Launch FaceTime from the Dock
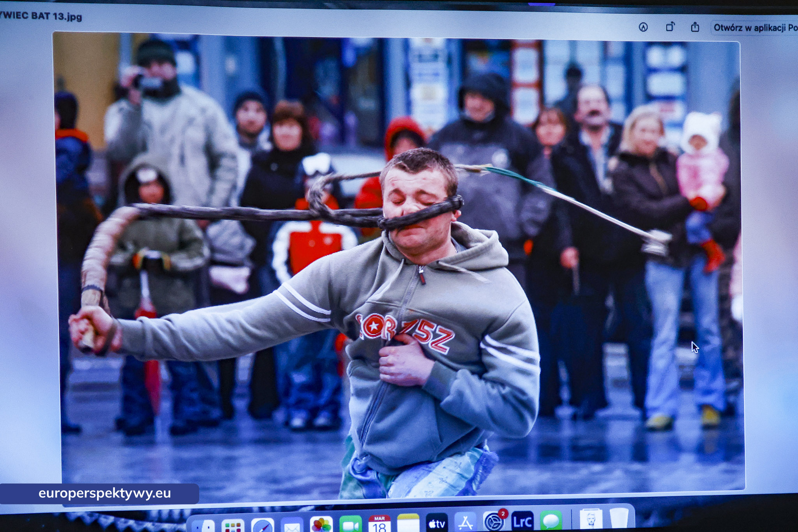Viewport: 798px width, 532px height. tap(351, 525)
